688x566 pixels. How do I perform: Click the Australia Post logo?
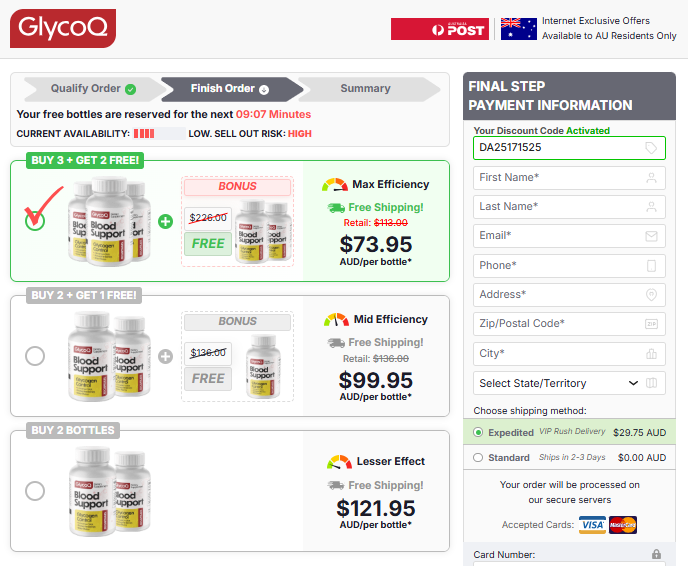pos(439,29)
